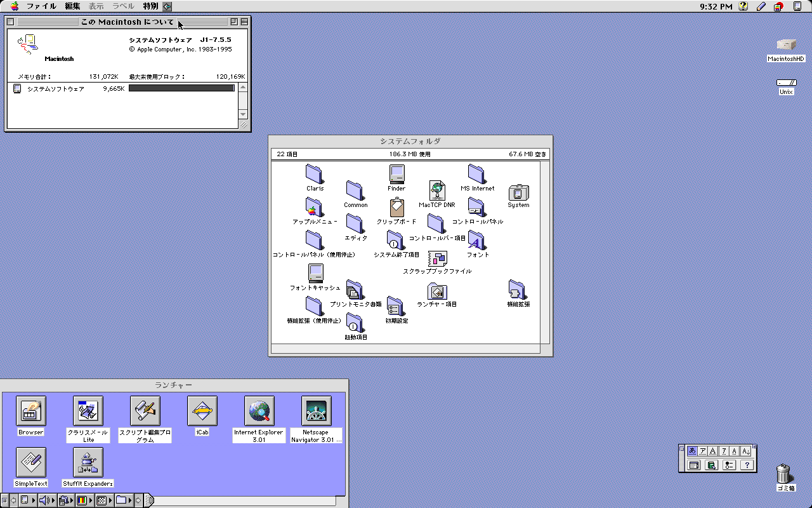
Task: Launch Netscape Navigator 3.01 from the Launcher
Action: click(317, 411)
